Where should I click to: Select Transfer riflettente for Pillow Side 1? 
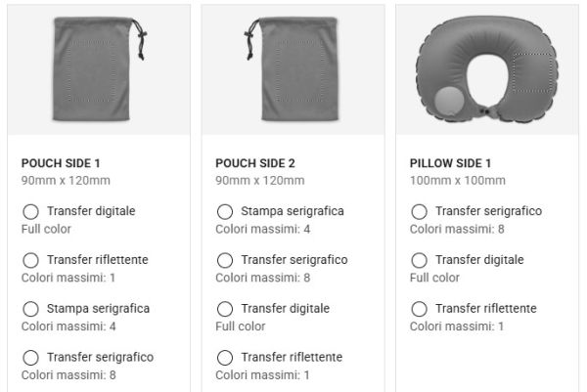(x=420, y=309)
